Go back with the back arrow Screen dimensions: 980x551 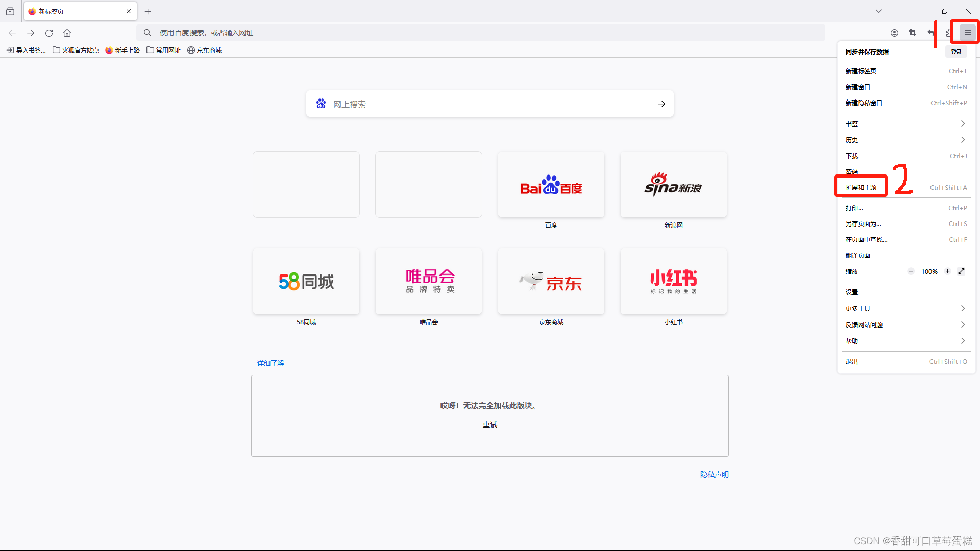[12, 33]
